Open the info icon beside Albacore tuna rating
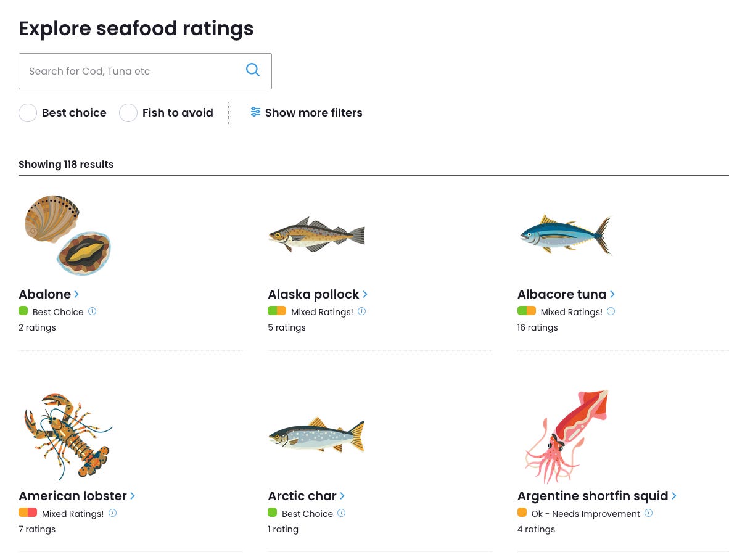This screenshot has height=560, width=729. pyautogui.click(x=611, y=311)
